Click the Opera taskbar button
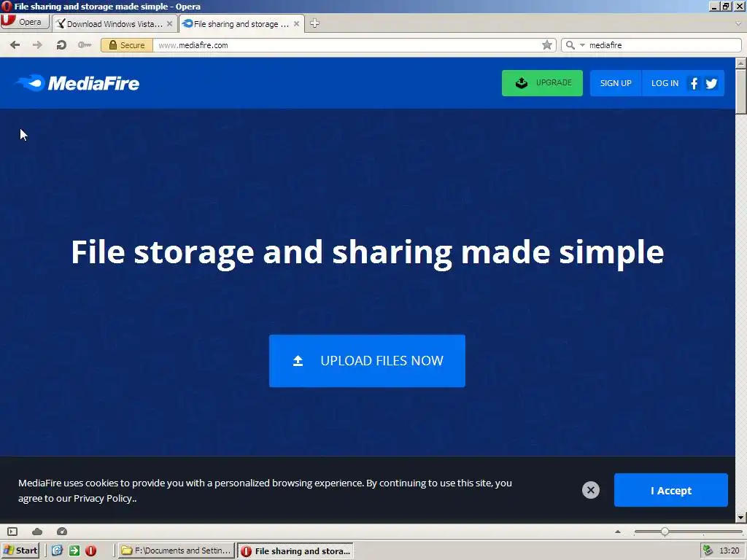Screen dimensions: 747x560 pyautogui.click(x=295, y=551)
